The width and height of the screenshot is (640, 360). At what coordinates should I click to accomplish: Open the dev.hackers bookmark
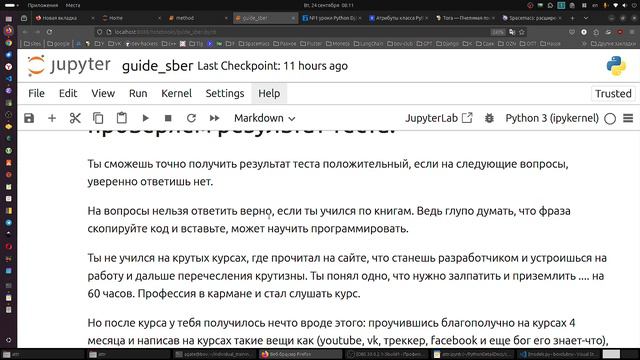(x=142, y=43)
